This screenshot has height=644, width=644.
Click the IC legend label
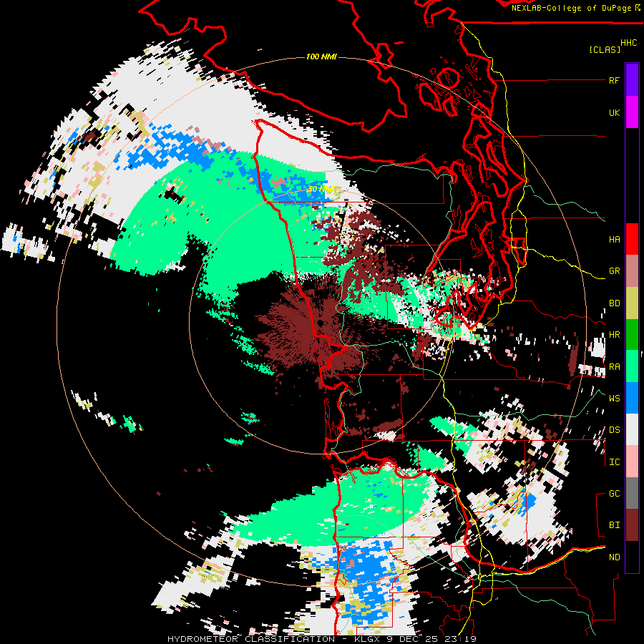pos(614,462)
